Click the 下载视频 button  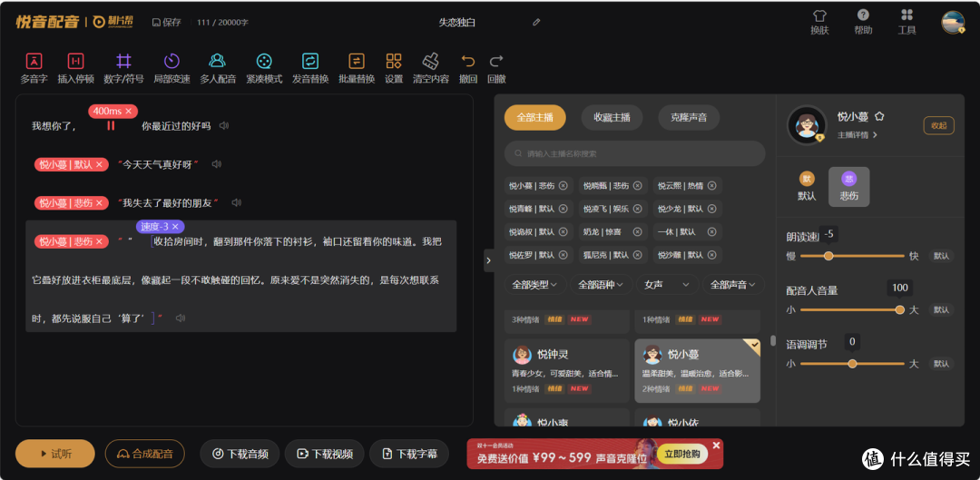[x=325, y=454]
